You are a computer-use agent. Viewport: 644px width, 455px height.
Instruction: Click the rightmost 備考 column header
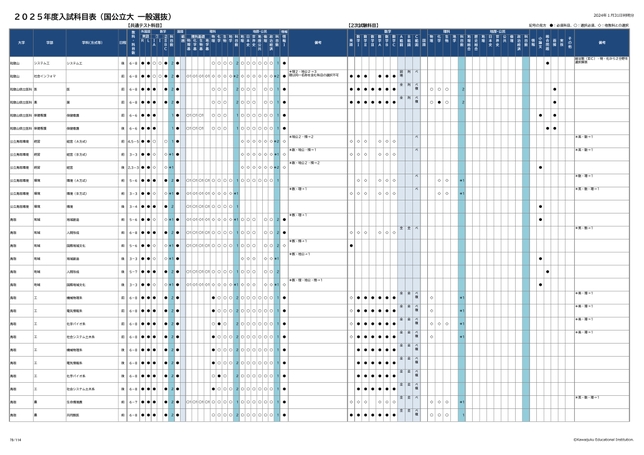[602, 43]
